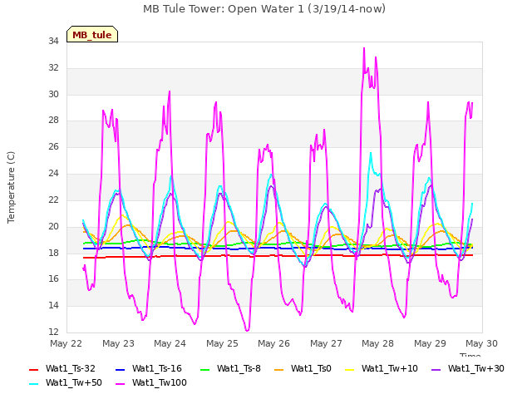
Task: Click the May 30 x-axis tick label
Action: click(481, 343)
